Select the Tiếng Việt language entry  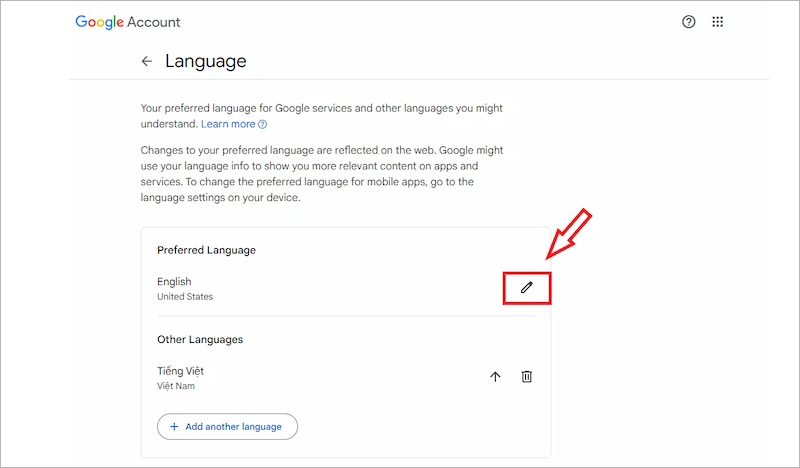[180, 371]
